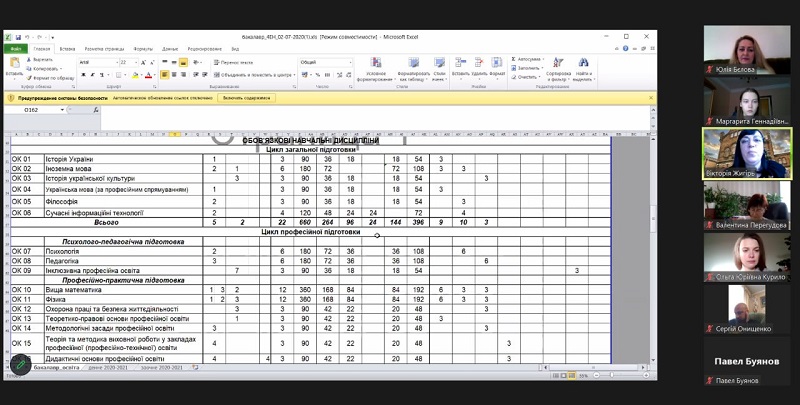The height and width of the screenshot is (405, 800).
Task: Click the text Orientation icon
Action: pos(196,63)
